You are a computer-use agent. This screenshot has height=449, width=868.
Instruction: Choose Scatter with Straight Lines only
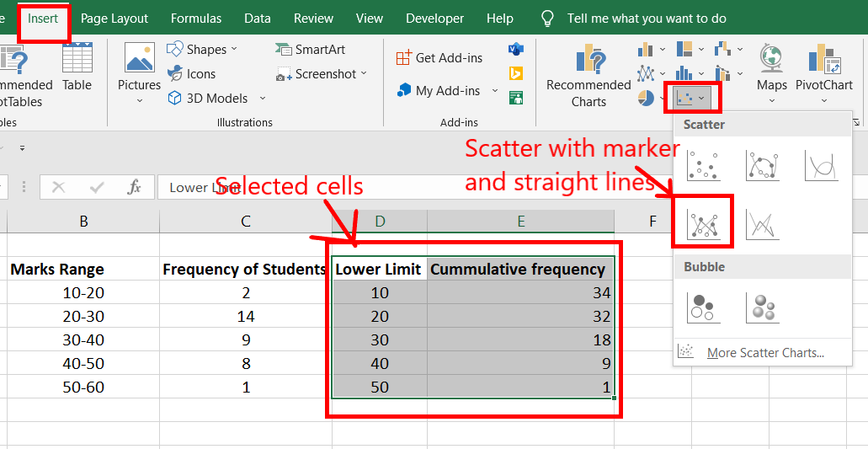pyautogui.click(x=763, y=224)
